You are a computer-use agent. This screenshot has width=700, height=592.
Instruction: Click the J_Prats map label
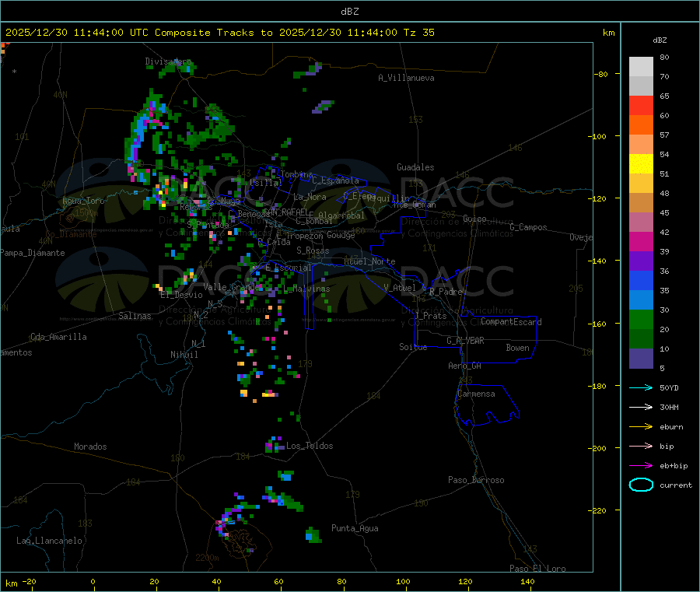pos(431,316)
